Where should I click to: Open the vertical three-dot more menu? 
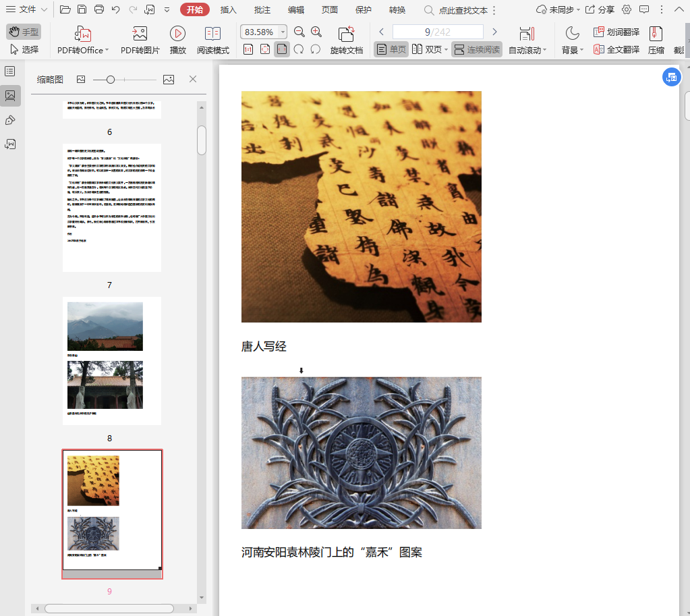662,9
